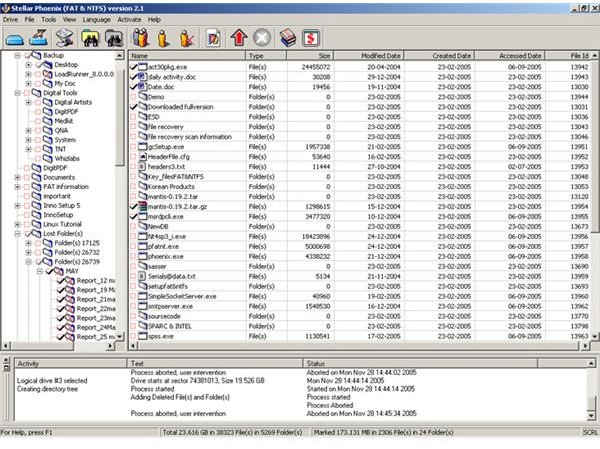Click the folder tree horizontal scrollbar thumb
This screenshot has height=449, width=600.
[42, 346]
